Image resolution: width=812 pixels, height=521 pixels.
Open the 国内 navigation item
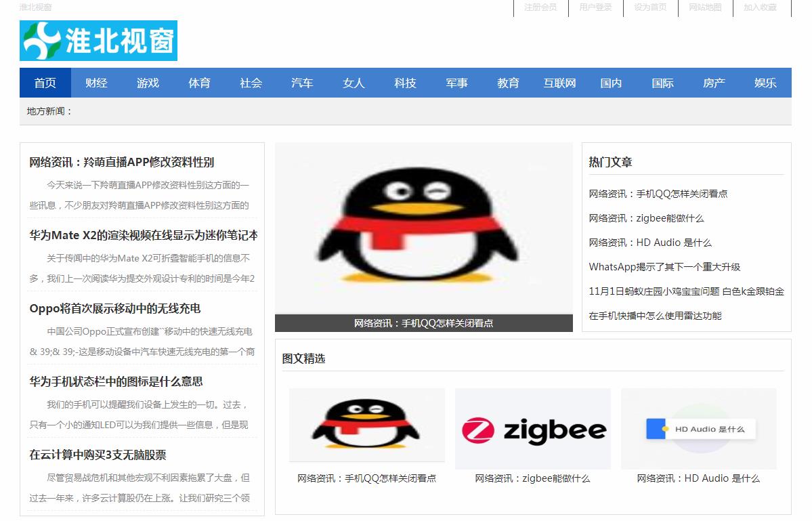(x=611, y=83)
